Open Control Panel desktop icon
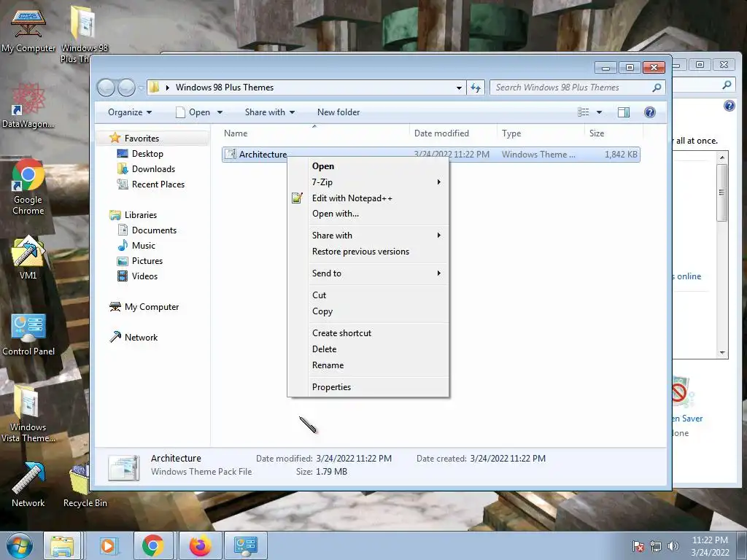This screenshot has width=747, height=560. point(28,334)
